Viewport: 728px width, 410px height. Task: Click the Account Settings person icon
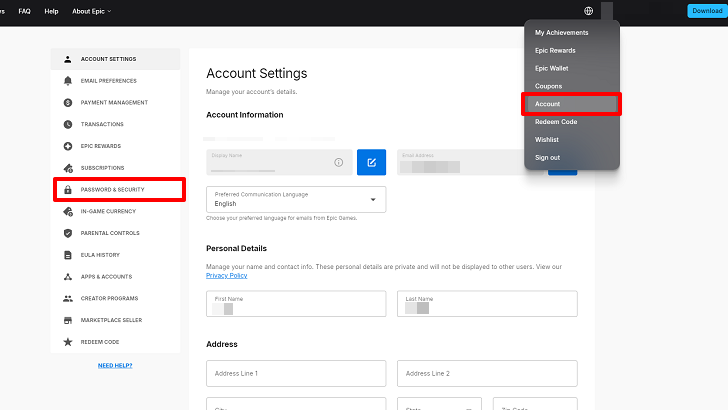pyautogui.click(x=68, y=59)
